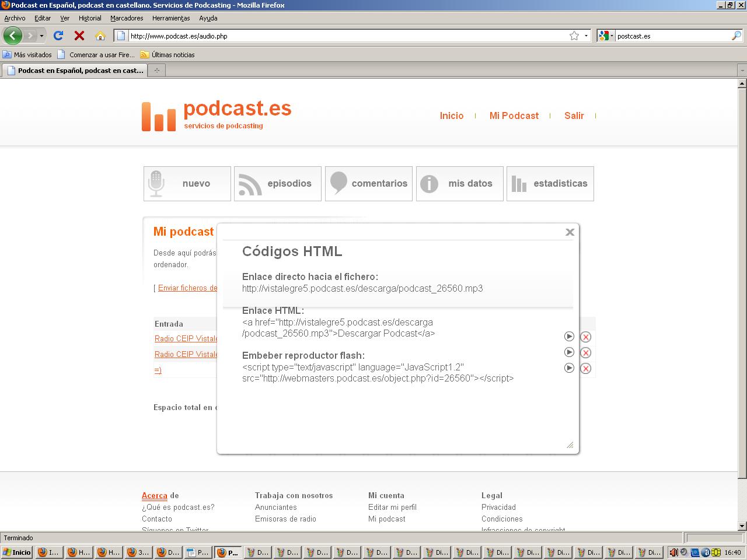Delete the first Radio CEIP Vistale episode
This screenshot has height=560, width=747.
pos(586,337)
